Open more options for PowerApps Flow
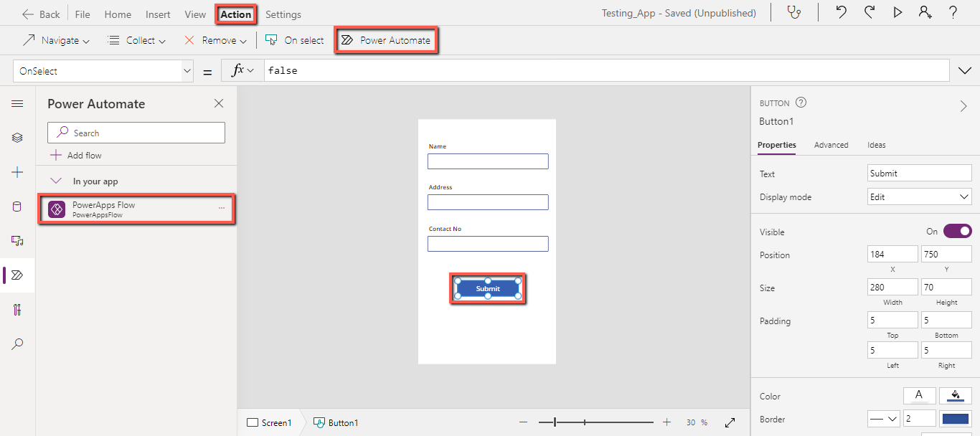 [x=222, y=208]
